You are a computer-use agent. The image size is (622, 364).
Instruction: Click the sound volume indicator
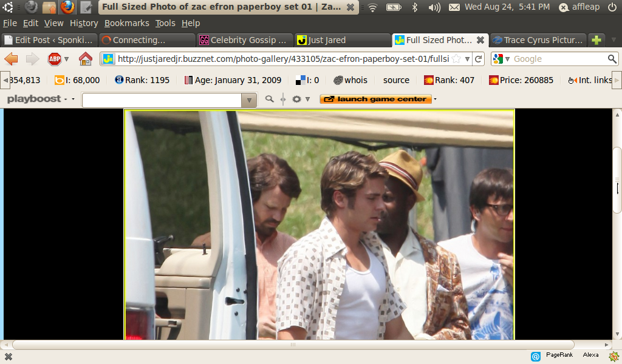point(435,7)
